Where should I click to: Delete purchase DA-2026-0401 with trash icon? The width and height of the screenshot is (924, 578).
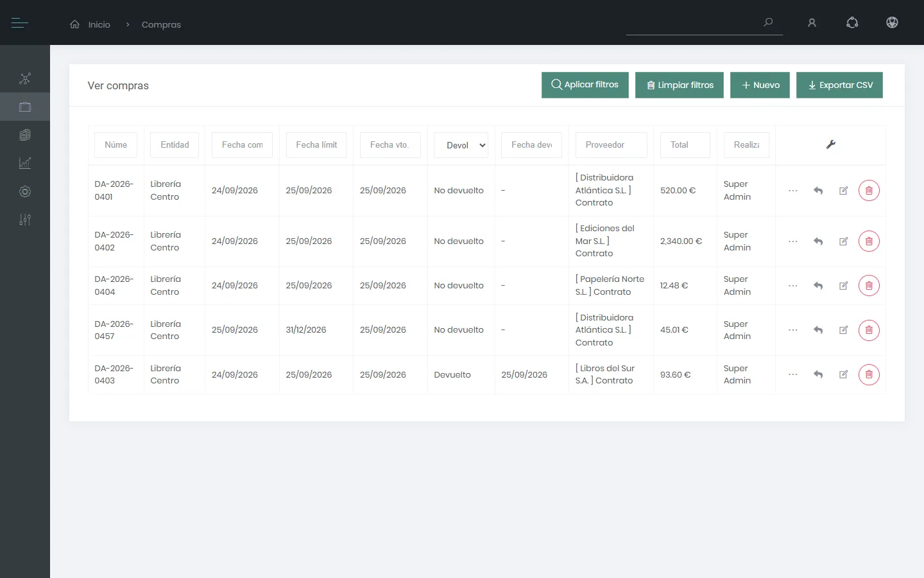[x=869, y=191]
